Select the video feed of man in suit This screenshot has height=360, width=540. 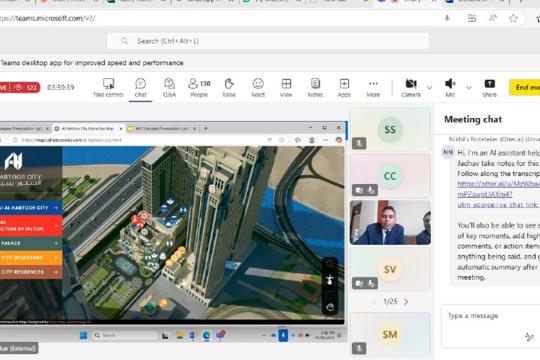click(390, 222)
